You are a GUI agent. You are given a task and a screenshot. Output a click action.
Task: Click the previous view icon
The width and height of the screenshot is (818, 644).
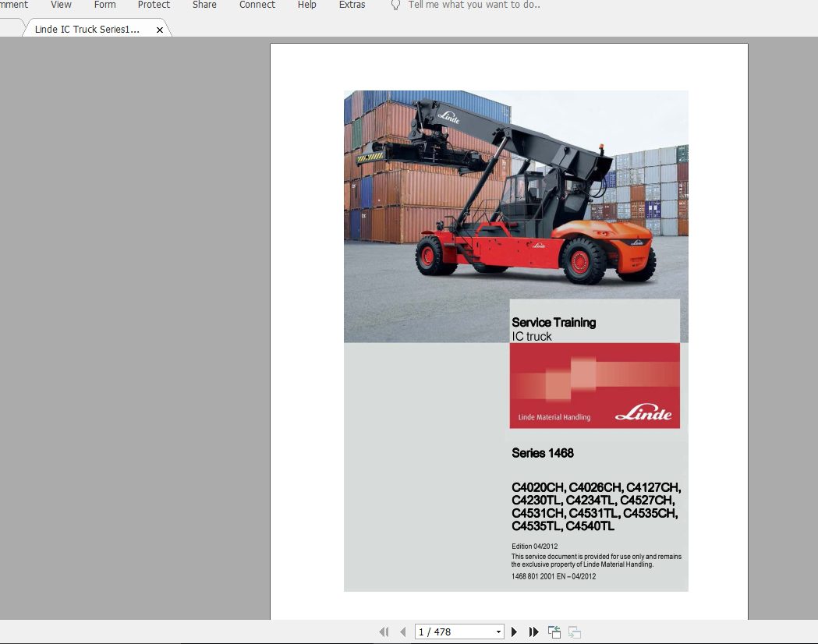point(554,632)
